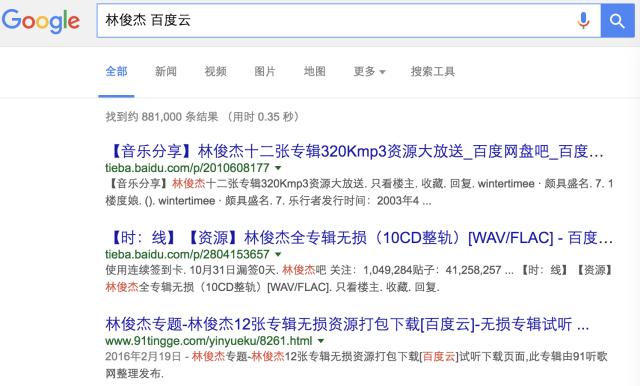Switch to the 视频 tab

pos(216,71)
